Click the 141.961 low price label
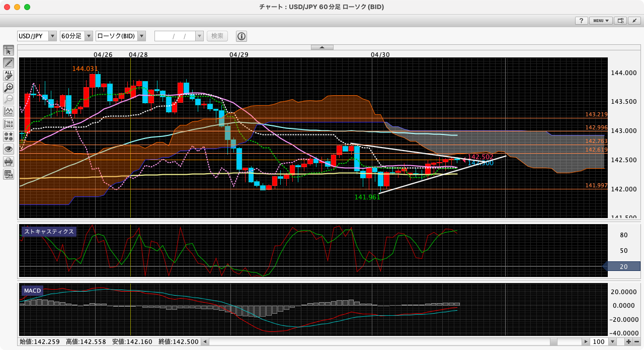The width and height of the screenshot is (644, 350). 367,197
